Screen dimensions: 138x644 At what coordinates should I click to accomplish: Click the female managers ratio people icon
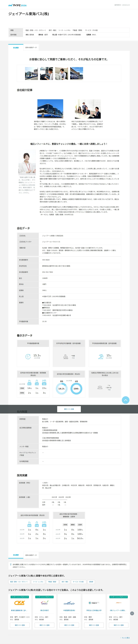click(x=100, y=387)
